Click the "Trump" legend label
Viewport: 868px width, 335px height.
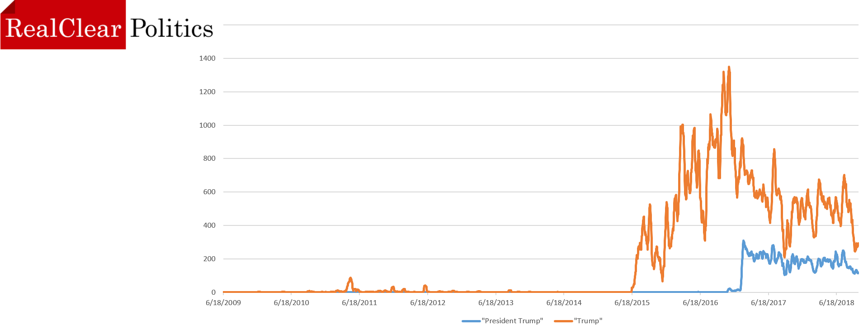(588, 321)
